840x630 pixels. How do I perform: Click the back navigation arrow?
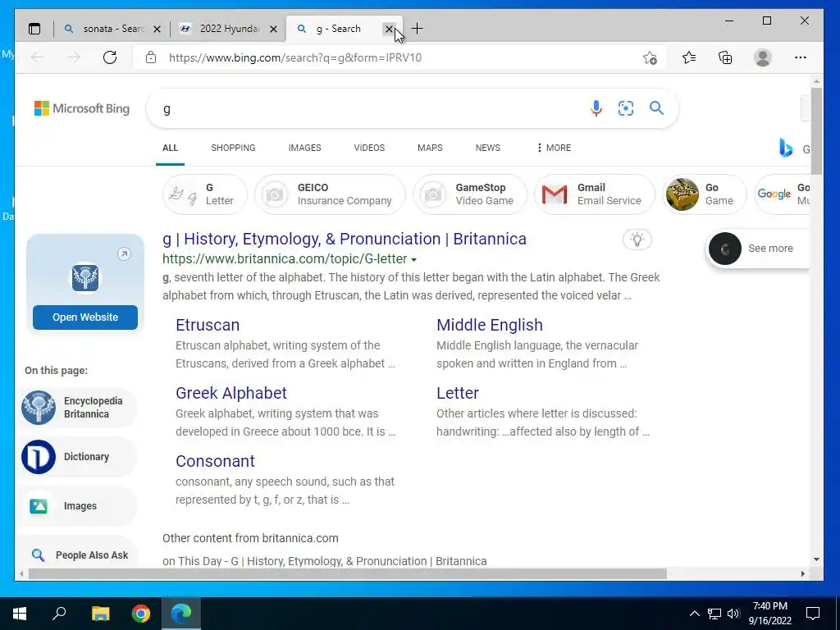tap(38, 57)
